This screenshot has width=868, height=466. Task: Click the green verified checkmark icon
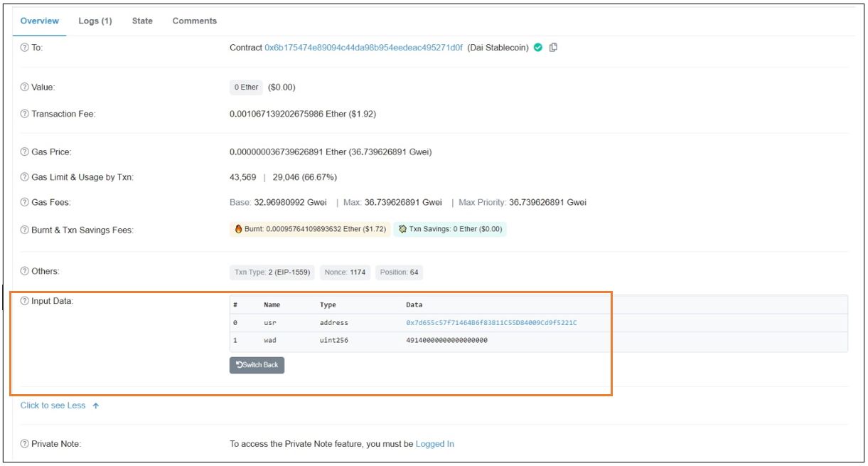pyautogui.click(x=538, y=48)
